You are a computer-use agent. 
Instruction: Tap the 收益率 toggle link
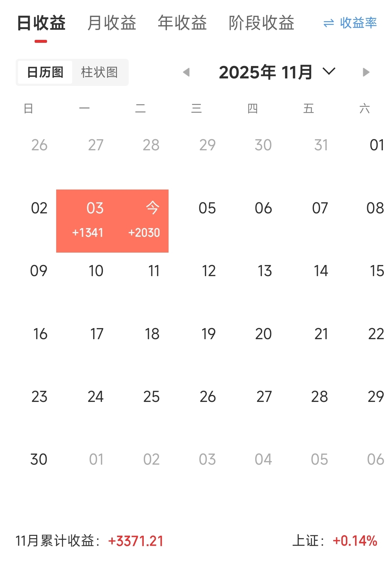358,23
